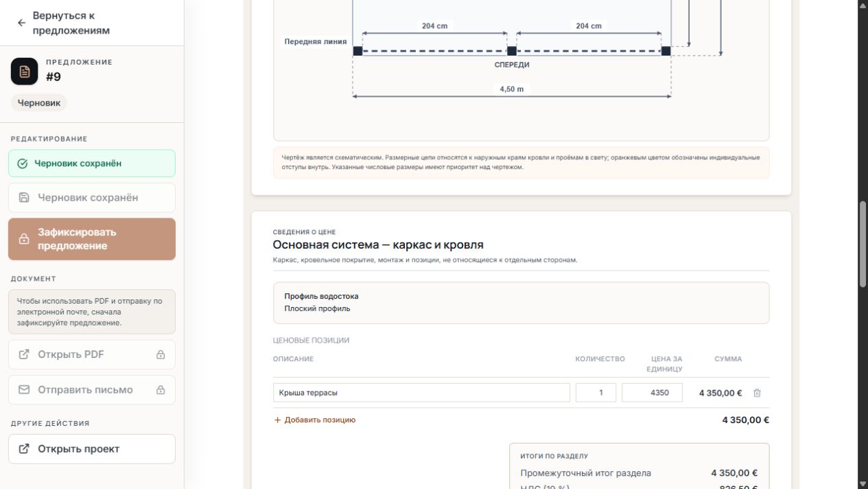Click the back arrow next to Вернуться к предложениям
The width and height of the screenshot is (868, 489).
pyautogui.click(x=21, y=23)
